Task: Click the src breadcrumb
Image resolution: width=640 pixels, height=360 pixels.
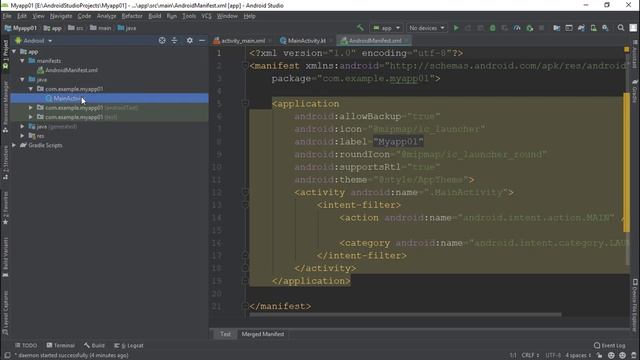Action: 76,28
